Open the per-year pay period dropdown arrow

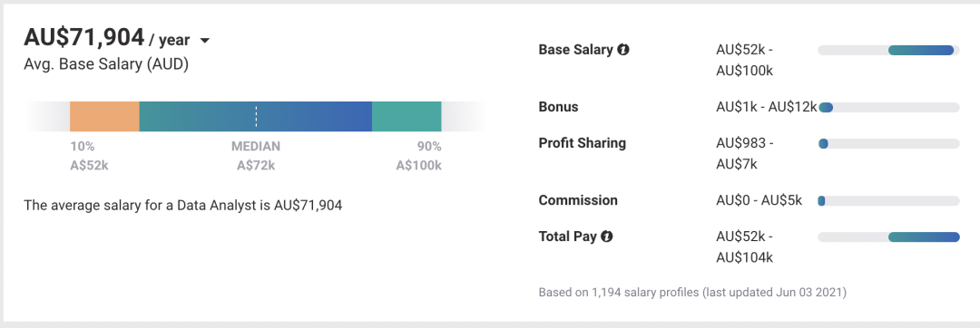(x=204, y=41)
